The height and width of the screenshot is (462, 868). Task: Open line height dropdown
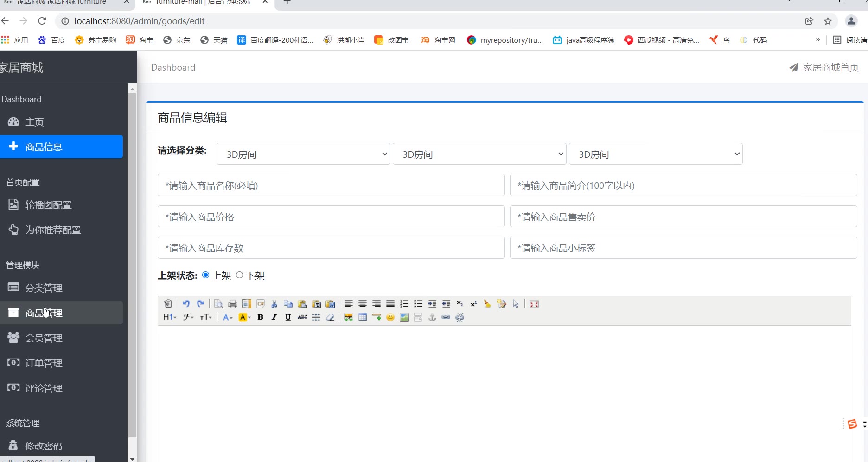point(316,317)
